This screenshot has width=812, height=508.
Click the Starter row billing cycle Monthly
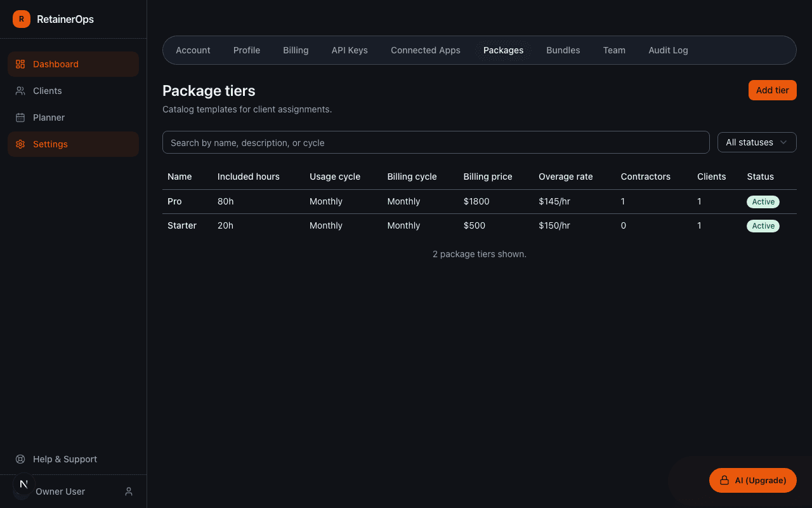tap(404, 225)
